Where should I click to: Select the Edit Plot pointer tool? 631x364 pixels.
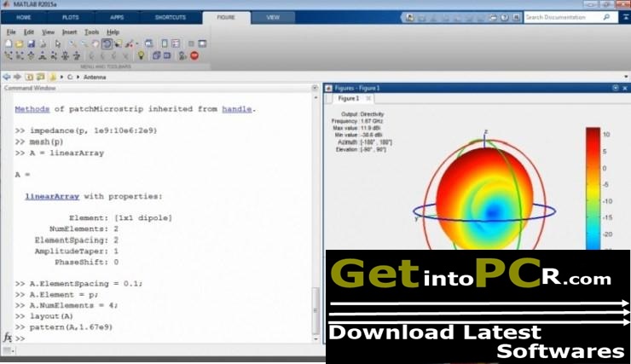(57, 43)
